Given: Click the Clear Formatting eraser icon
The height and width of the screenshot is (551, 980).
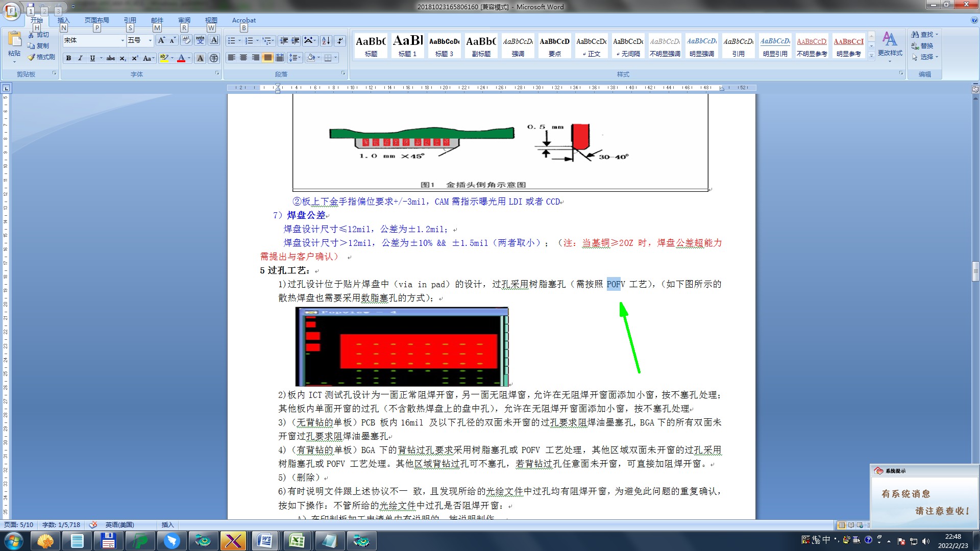Looking at the screenshot, I should pyautogui.click(x=186, y=40).
